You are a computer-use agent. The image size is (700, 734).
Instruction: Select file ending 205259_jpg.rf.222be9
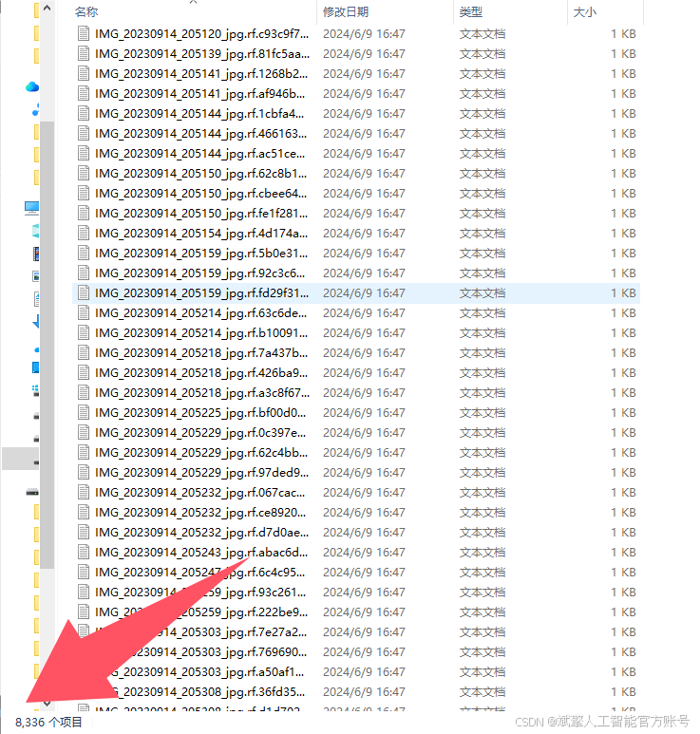[x=356, y=612]
